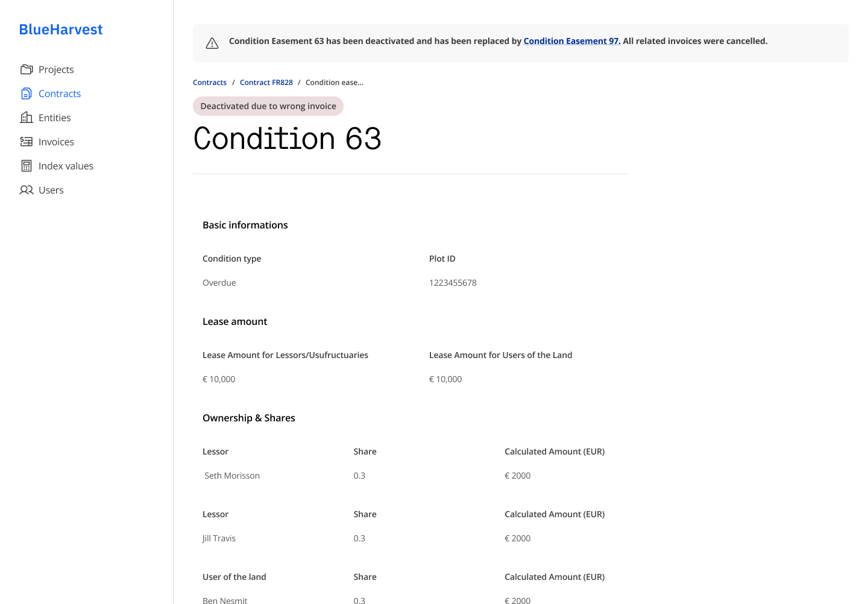Click the Contracts breadcrumb link
868x604 pixels.
[210, 83]
